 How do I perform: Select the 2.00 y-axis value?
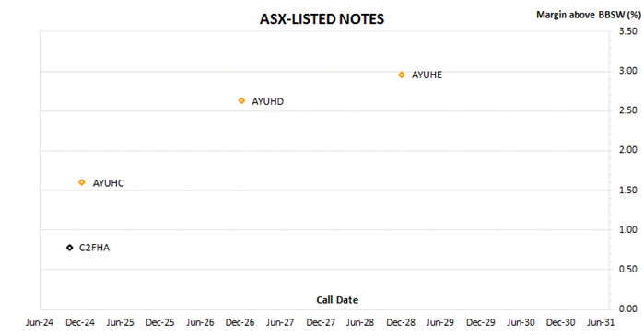pyautogui.click(x=628, y=150)
